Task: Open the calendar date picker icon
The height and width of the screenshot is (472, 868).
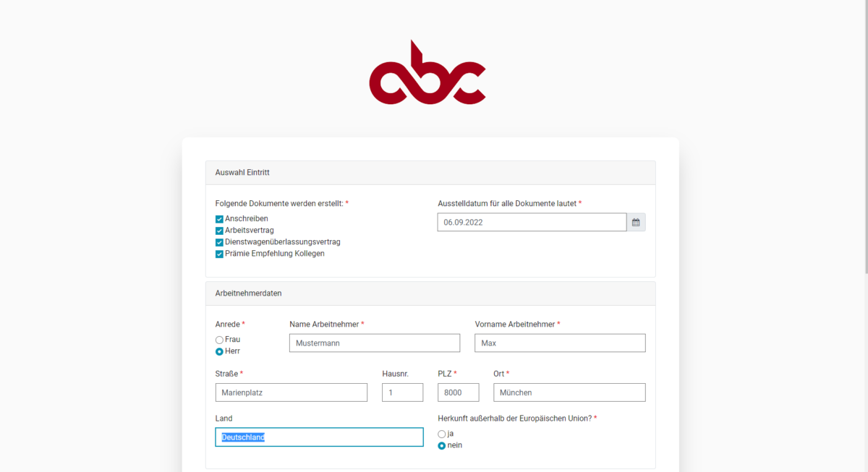Action: [636, 223]
